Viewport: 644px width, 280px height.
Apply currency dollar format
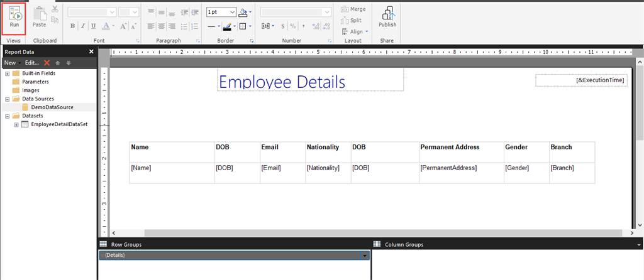tap(282, 26)
